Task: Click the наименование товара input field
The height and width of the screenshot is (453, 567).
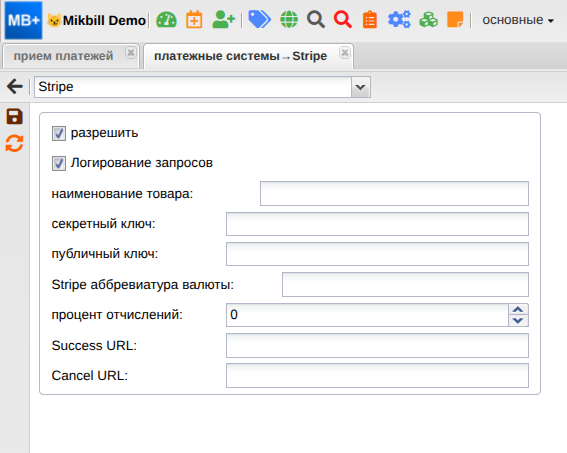Action: click(x=394, y=193)
